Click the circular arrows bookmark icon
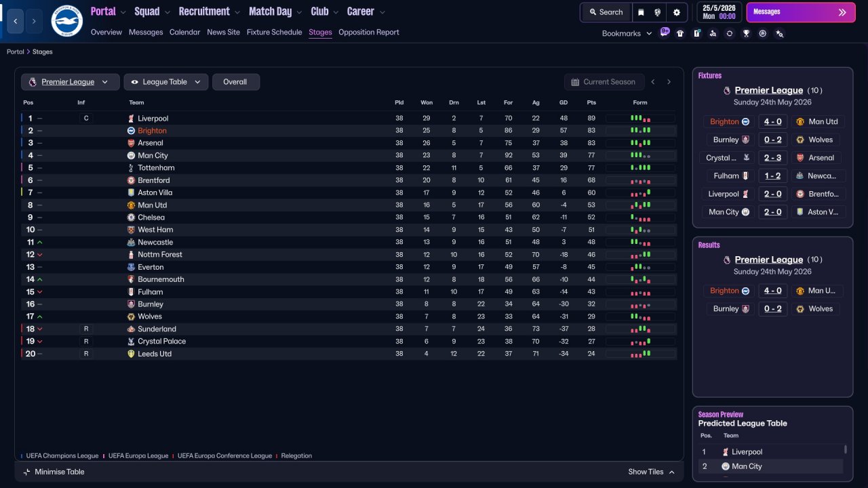 pyautogui.click(x=730, y=33)
